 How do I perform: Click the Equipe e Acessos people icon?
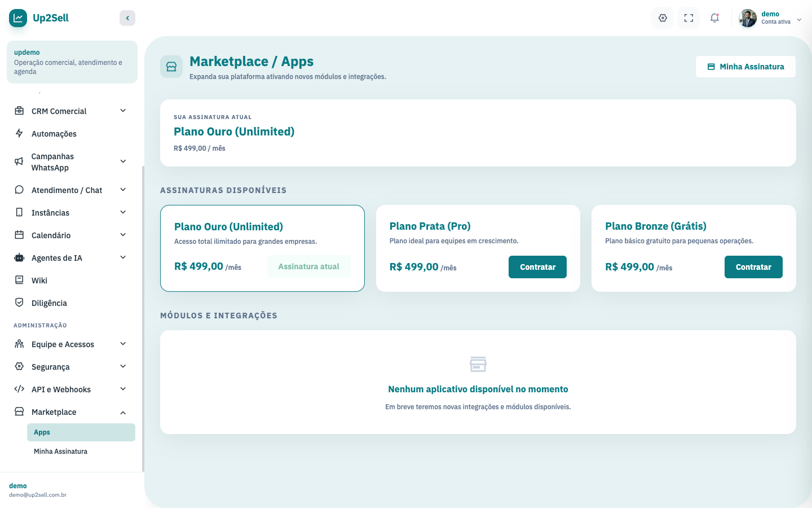19,344
